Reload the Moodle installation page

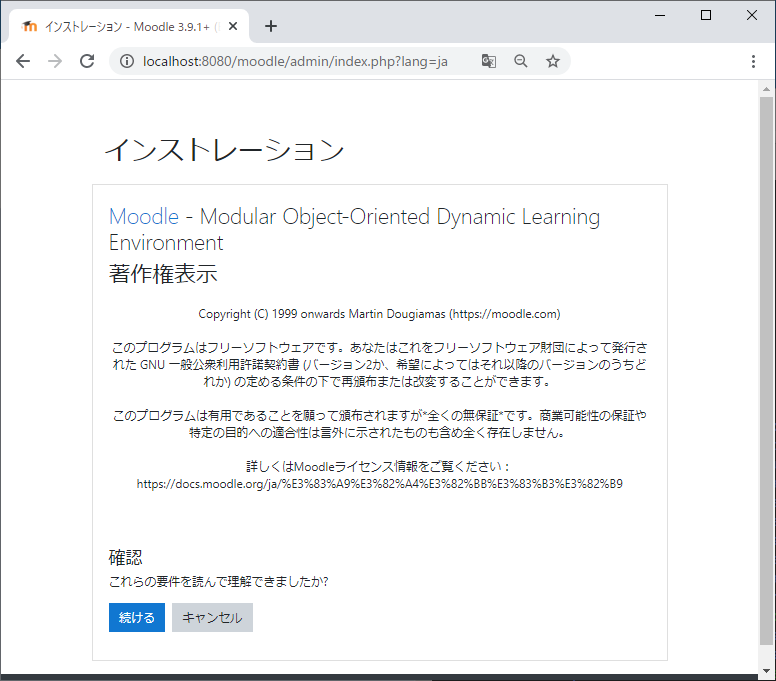point(87,61)
